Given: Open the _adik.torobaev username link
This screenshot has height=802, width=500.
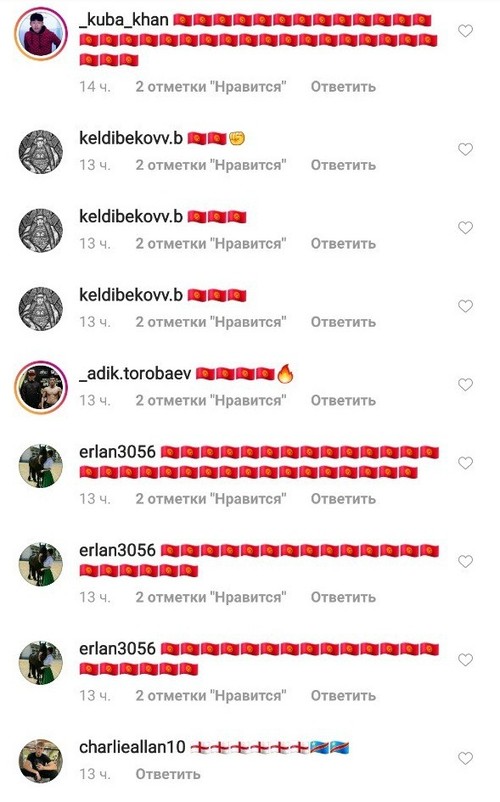Looking at the screenshot, I should click(135, 374).
